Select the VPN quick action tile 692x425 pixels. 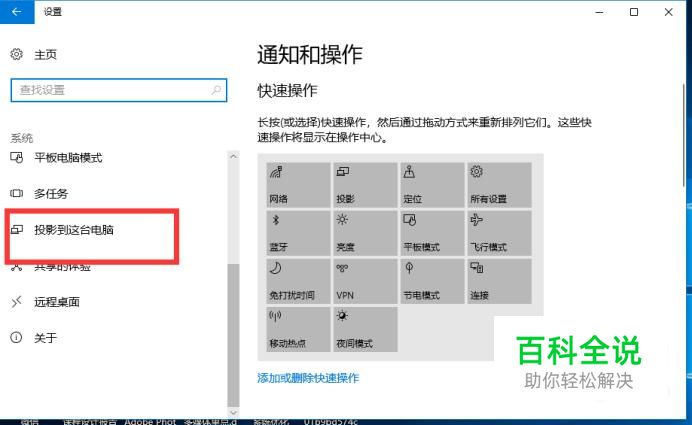[x=365, y=281]
